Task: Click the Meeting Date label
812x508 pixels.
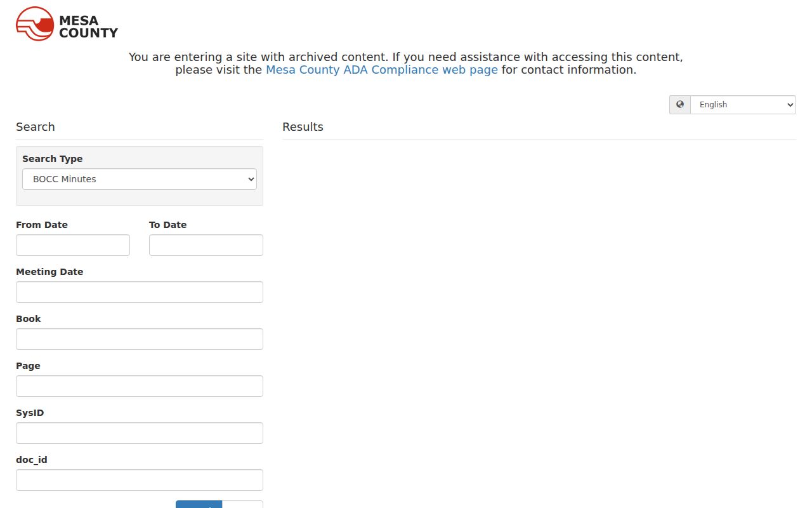Action: click(49, 272)
